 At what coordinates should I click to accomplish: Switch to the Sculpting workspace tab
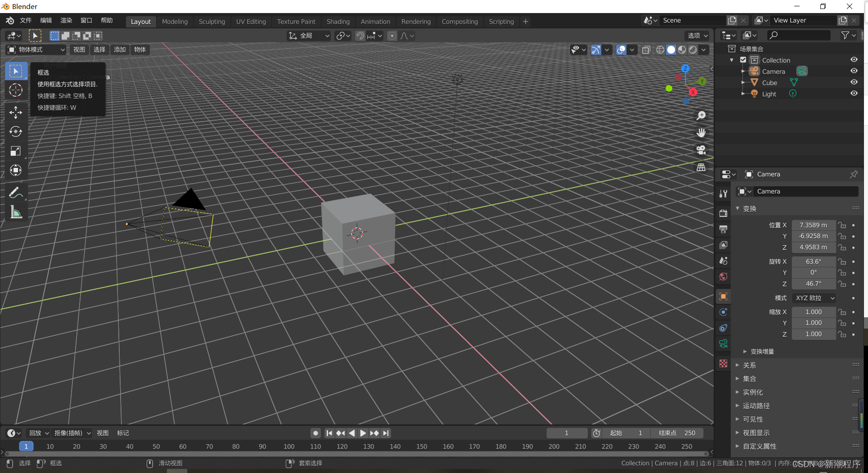(x=211, y=21)
